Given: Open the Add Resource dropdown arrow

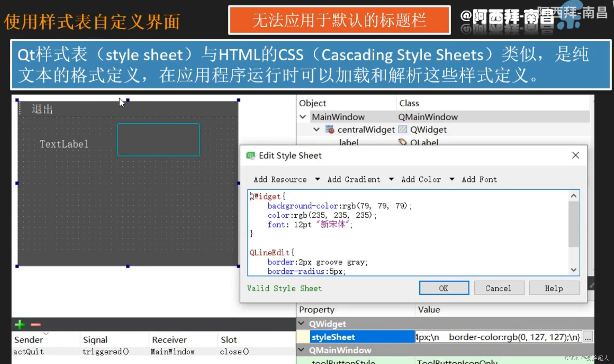Looking at the screenshot, I should click(x=317, y=179).
